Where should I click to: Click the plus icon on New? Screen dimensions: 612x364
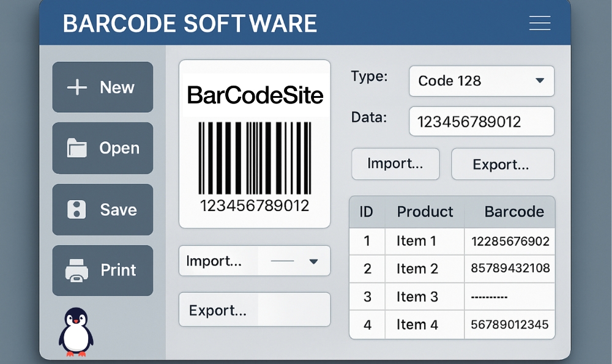point(77,87)
